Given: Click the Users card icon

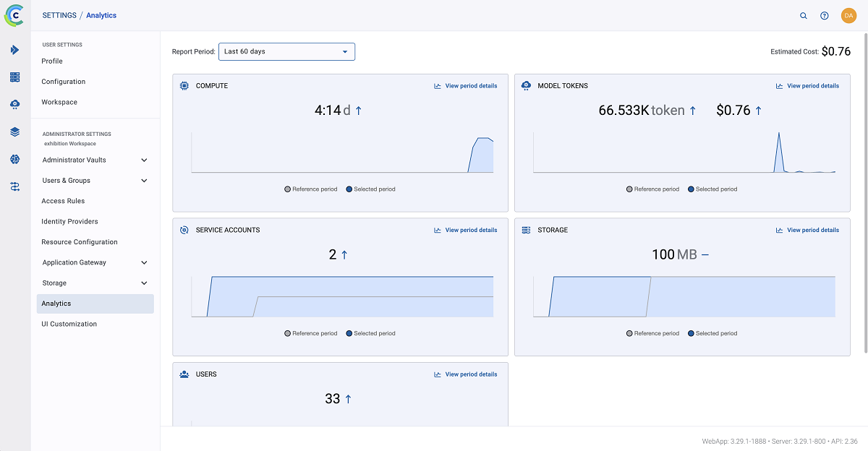Looking at the screenshot, I should pyautogui.click(x=184, y=374).
